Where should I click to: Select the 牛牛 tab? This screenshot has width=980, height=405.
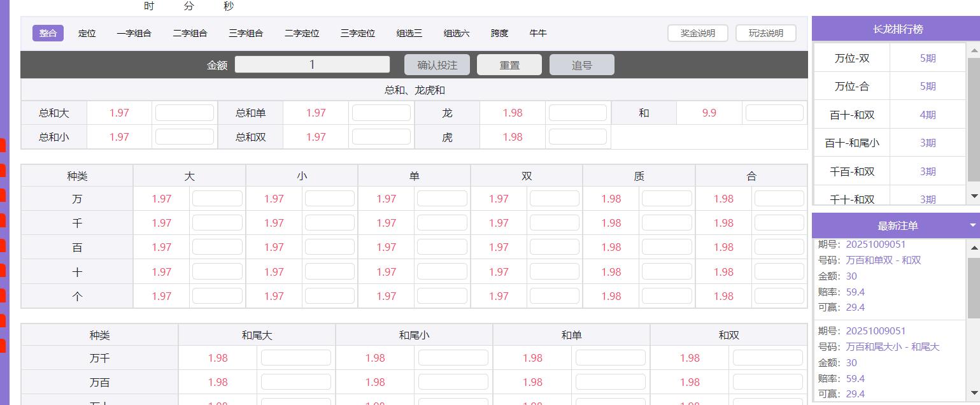coord(537,33)
